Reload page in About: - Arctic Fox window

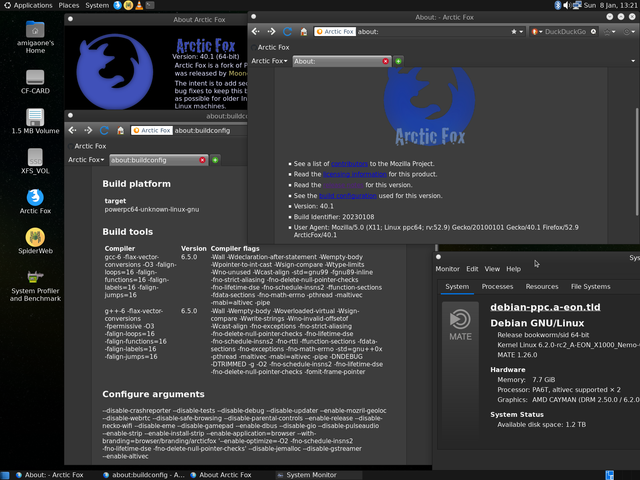287,31
